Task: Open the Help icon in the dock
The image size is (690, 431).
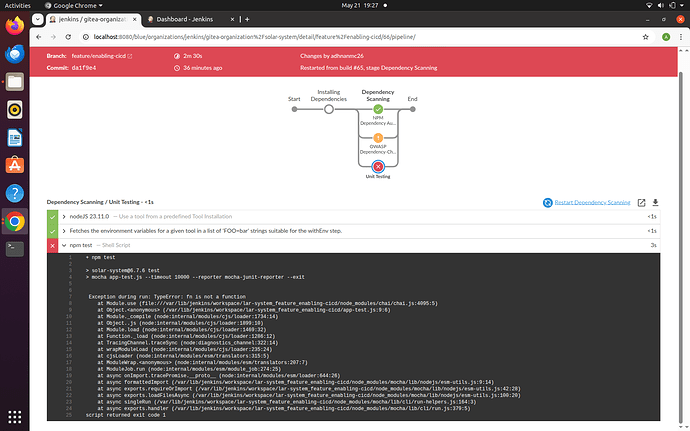Action: tap(15, 193)
